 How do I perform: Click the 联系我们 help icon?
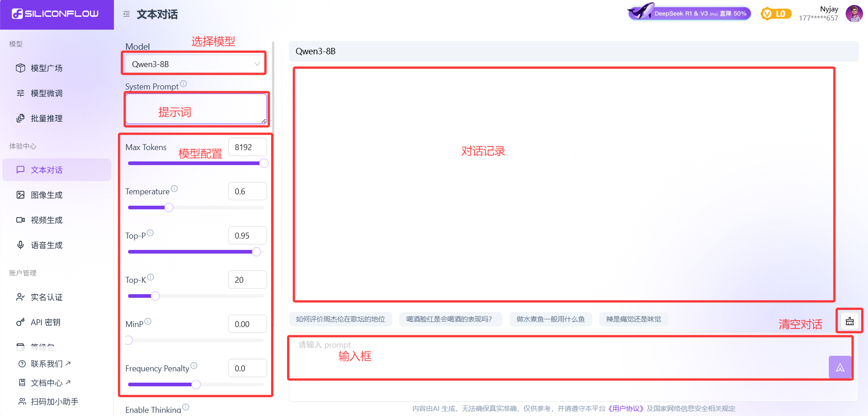pos(22,364)
